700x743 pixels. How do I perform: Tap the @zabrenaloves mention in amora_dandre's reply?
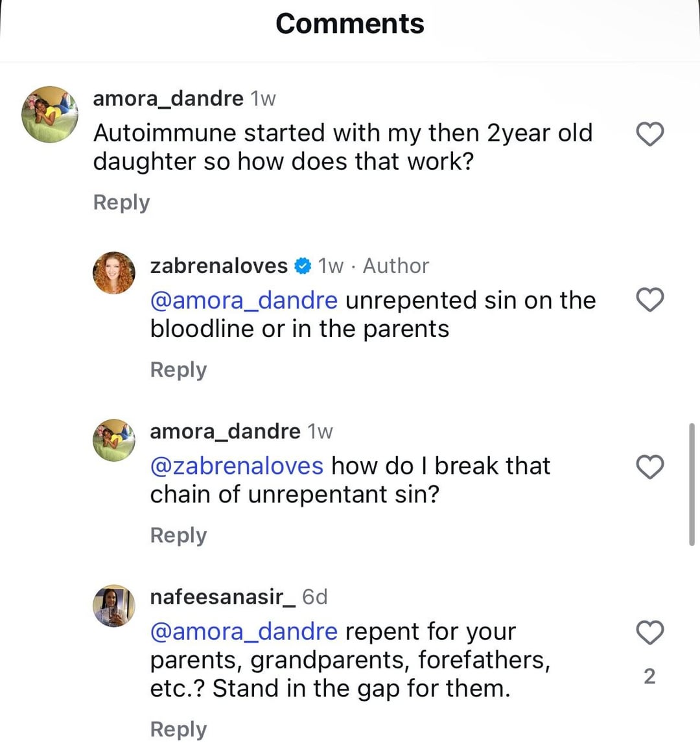coord(237,466)
